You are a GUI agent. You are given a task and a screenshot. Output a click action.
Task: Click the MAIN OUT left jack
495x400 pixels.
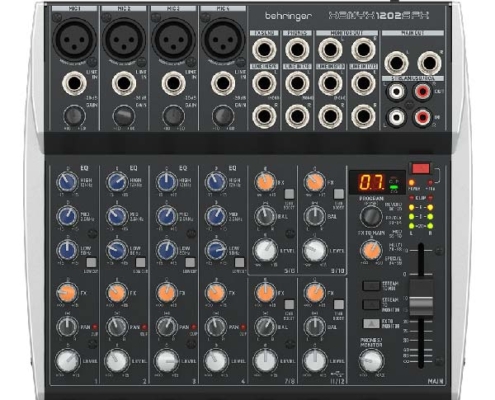click(x=396, y=63)
